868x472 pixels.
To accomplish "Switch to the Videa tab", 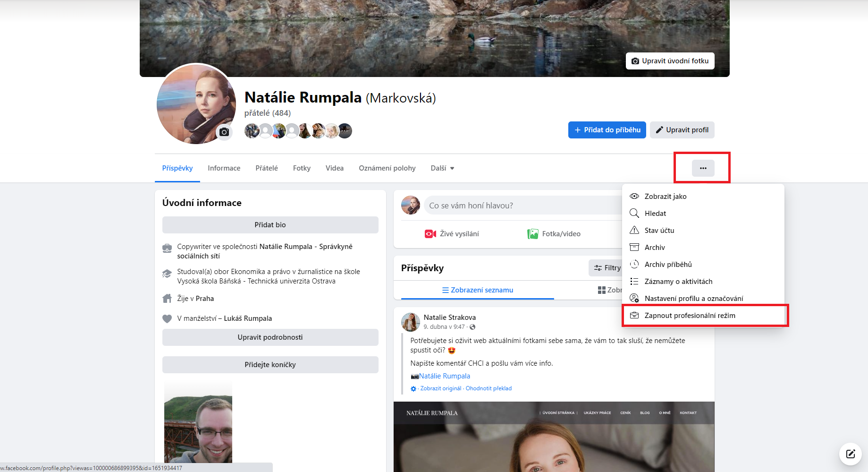I will [x=335, y=168].
